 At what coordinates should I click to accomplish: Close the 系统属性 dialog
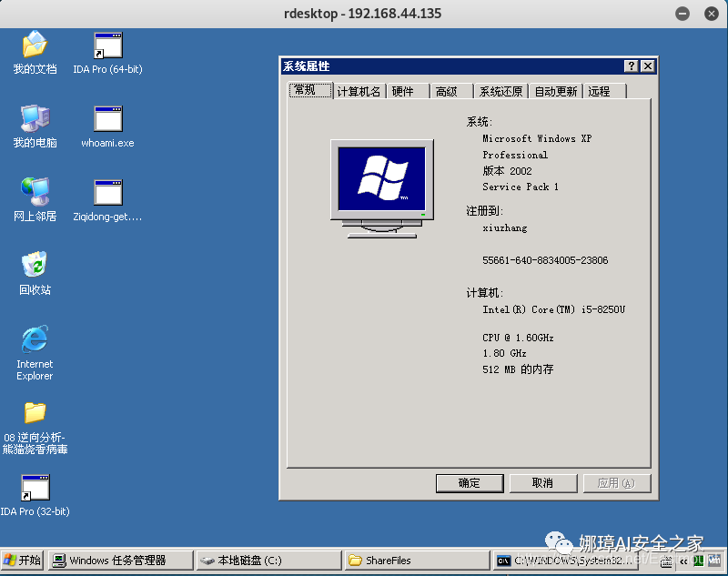[648, 66]
